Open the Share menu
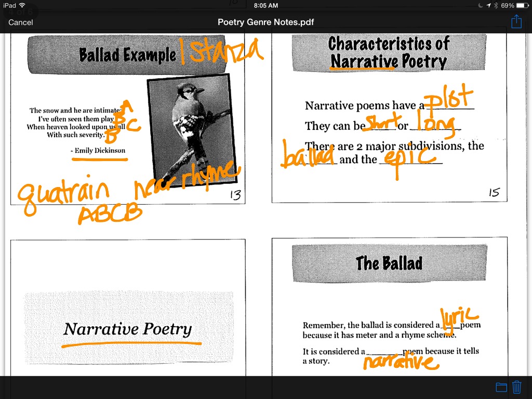Viewport: 532px width, 399px height. tap(516, 21)
